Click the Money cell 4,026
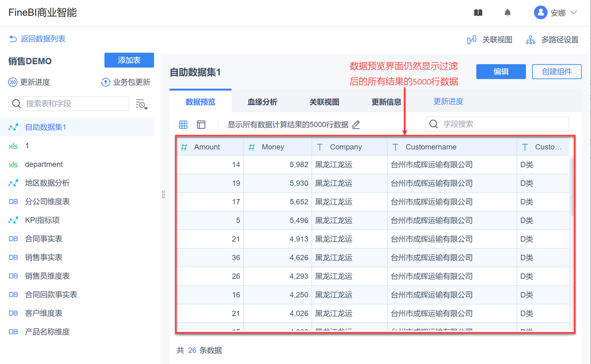Screen dimensions: 591x364 [x=278, y=313]
